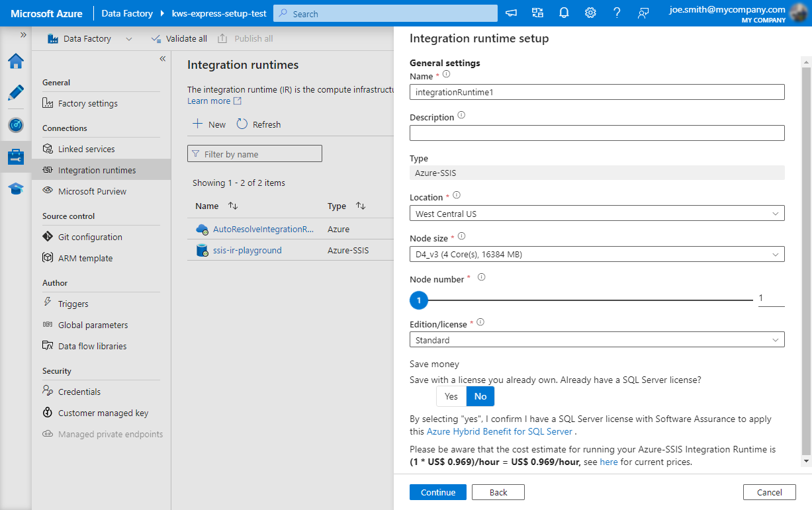This screenshot has width=812, height=510.
Task: Click the Edition/license info icon
Action: pyautogui.click(x=480, y=322)
